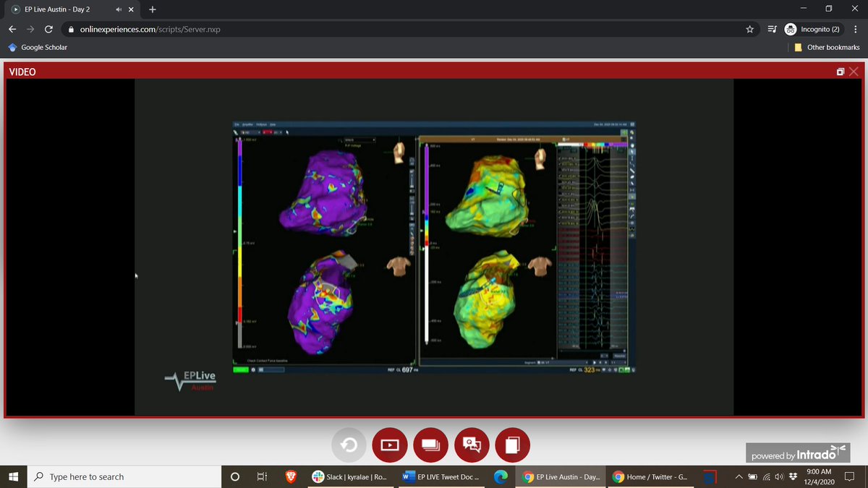Screen dimensions: 868x488
Task: Bookmark the page with the star icon
Action: pyautogui.click(x=749, y=30)
